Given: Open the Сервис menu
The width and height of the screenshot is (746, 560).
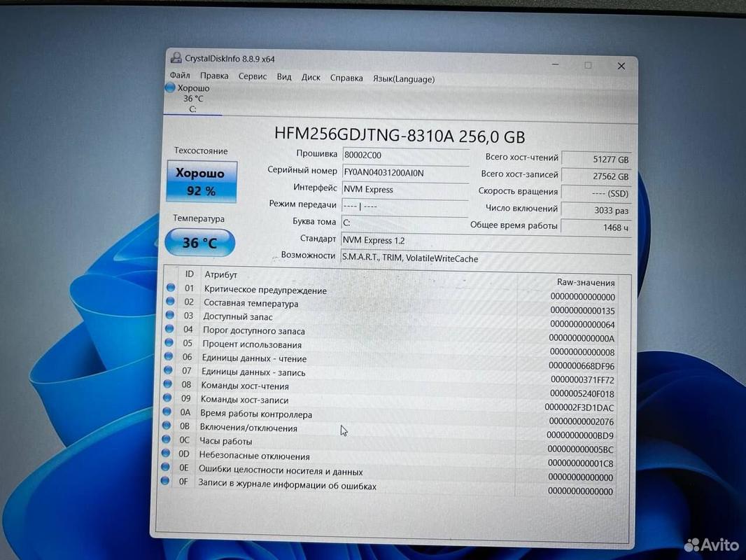Looking at the screenshot, I should tap(252, 76).
